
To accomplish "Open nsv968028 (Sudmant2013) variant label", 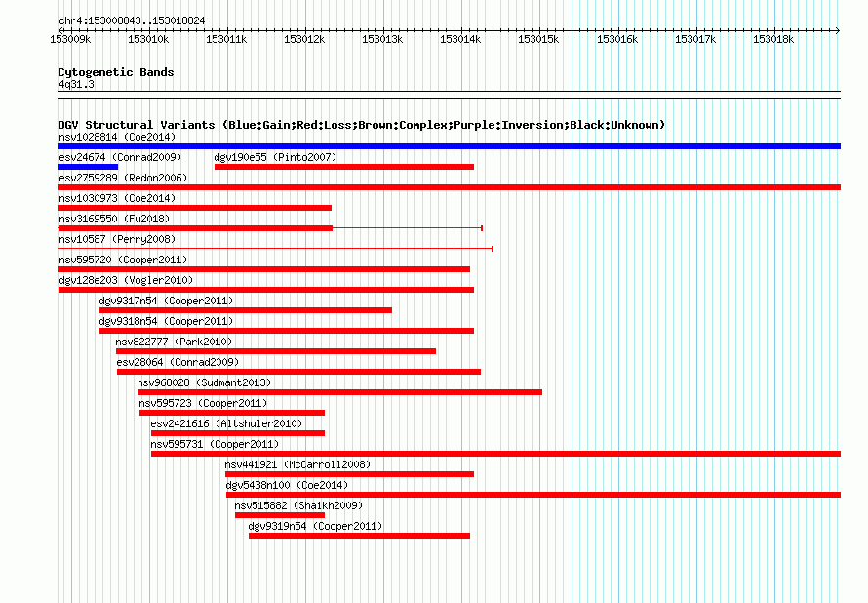I will [x=204, y=382].
